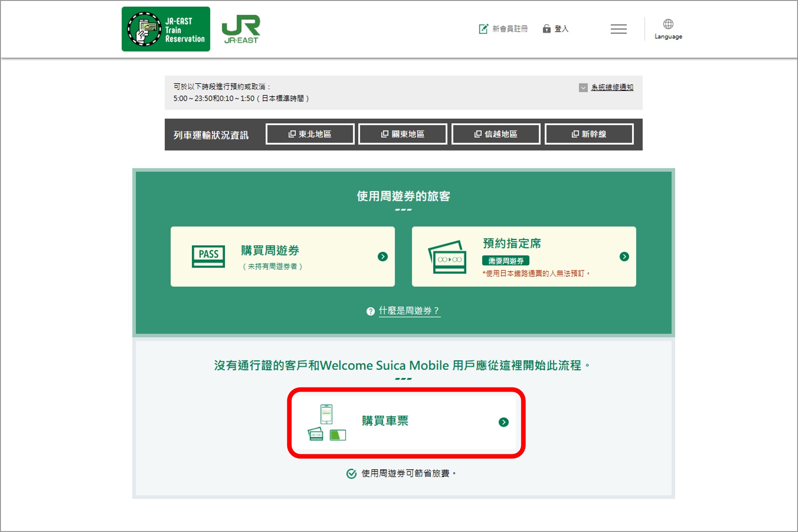Click the reserved seat ticket icon
Screen dimensions: 798x532
pyautogui.click(x=447, y=257)
